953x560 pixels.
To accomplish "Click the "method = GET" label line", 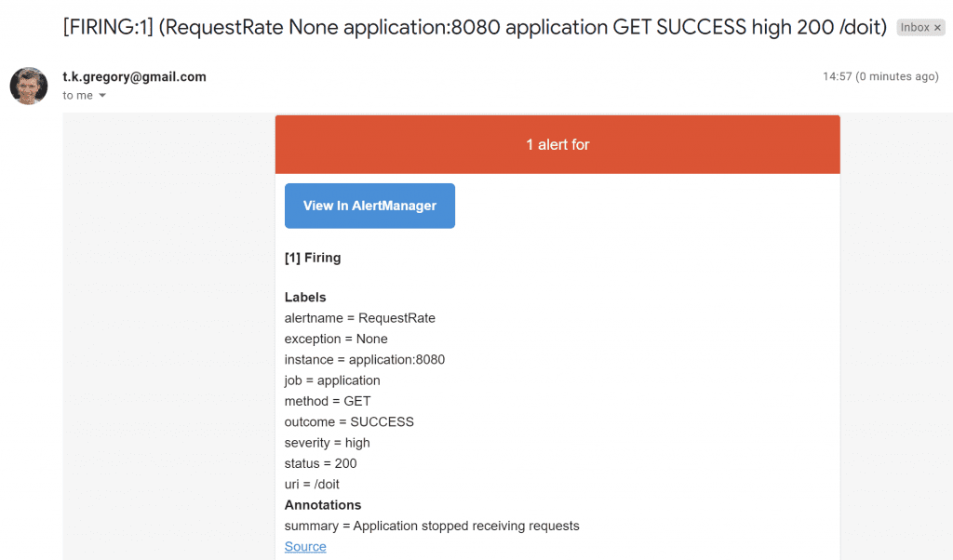I will click(328, 401).
